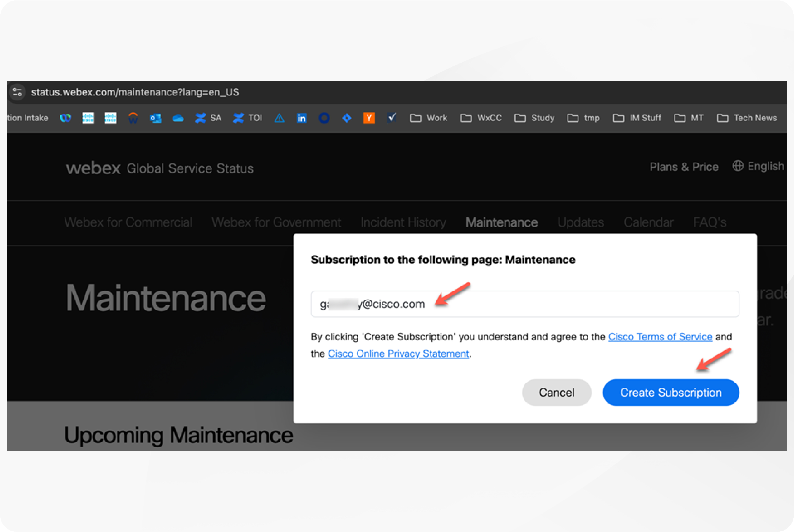This screenshot has height=532, width=794.
Task: Open the Workday bookmark icon
Action: click(x=133, y=118)
